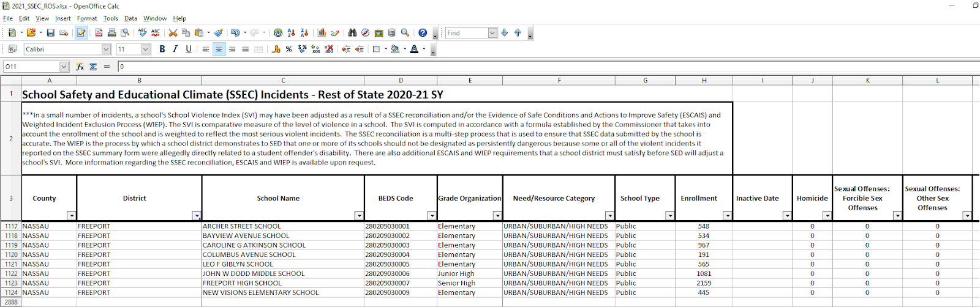Show Draw Functions toolbar
Image resolution: width=980 pixels, height=307 pixels.
(x=335, y=32)
